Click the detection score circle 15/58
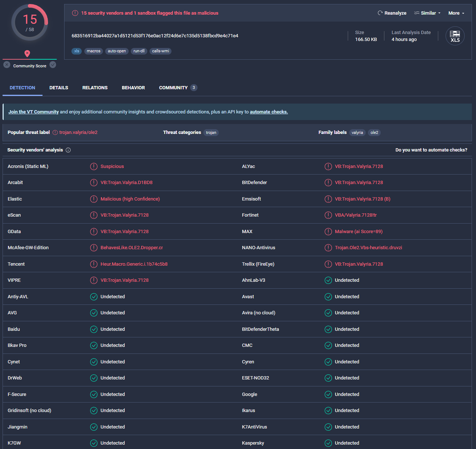Viewport: 476px width, 449px height. 30,23
